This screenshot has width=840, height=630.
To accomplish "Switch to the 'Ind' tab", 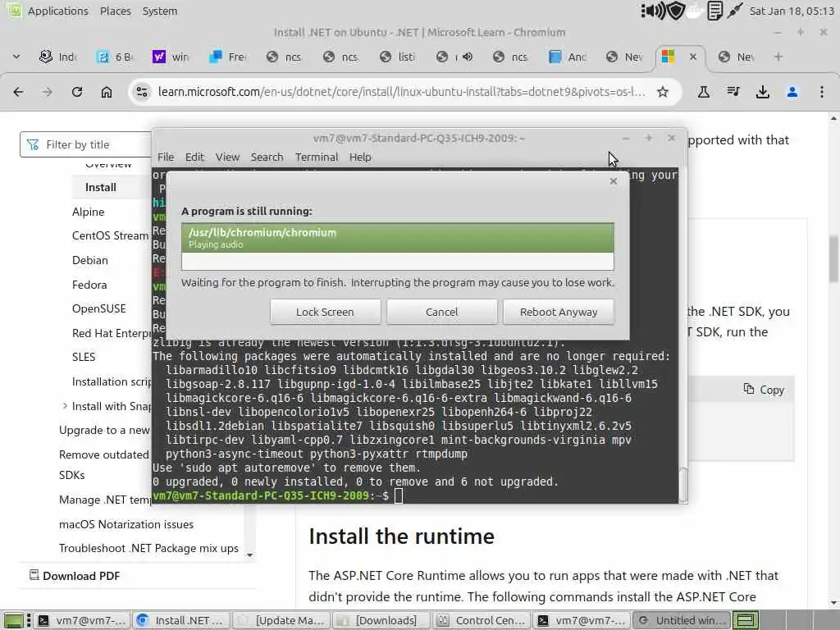I will (58, 57).
